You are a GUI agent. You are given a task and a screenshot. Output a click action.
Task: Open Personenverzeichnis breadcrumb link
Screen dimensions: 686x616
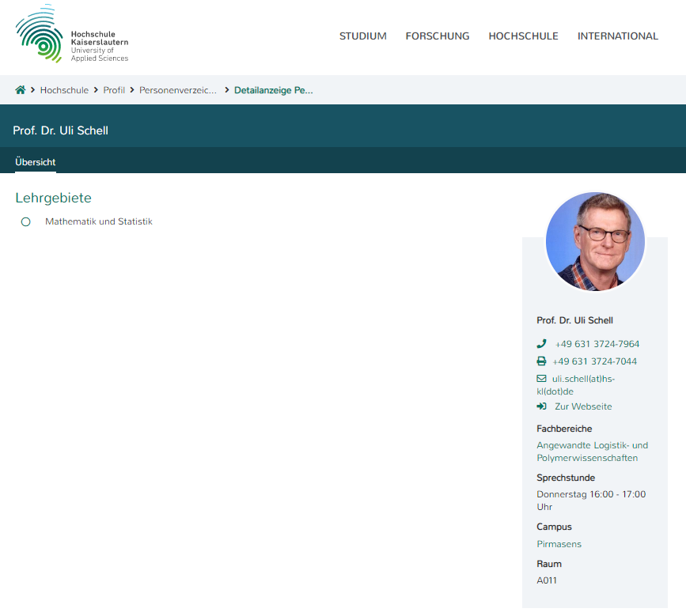coord(178,90)
